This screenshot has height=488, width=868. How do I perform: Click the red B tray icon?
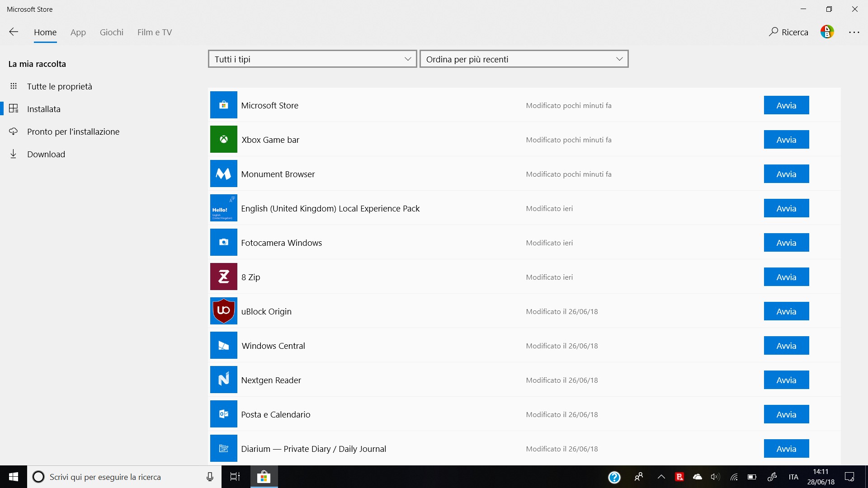coord(679,477)
